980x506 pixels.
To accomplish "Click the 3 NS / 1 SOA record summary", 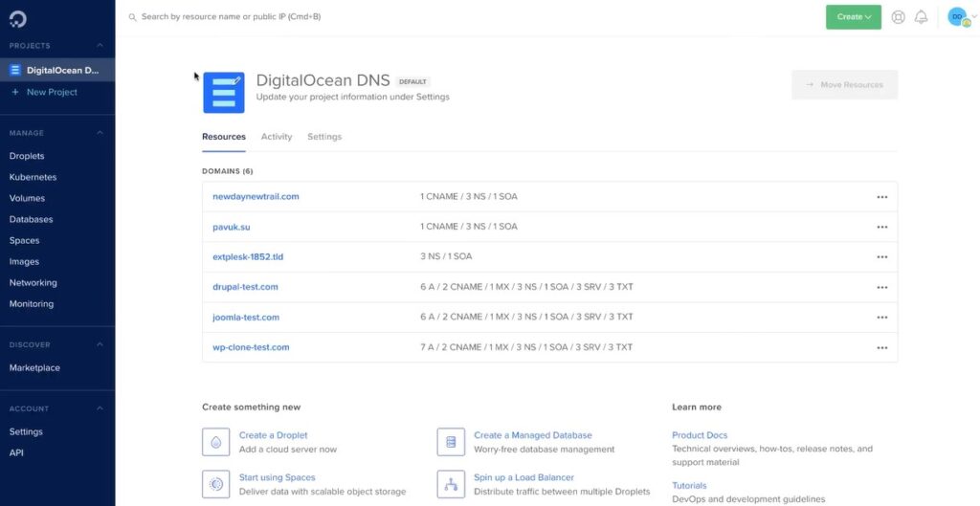I will (446, 256).
